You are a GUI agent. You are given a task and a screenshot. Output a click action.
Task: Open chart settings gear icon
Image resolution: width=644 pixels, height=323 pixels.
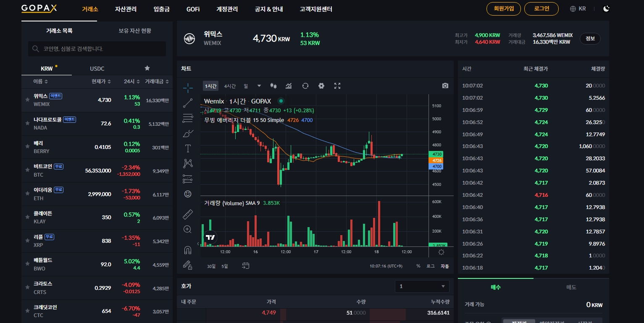point(321,86)
